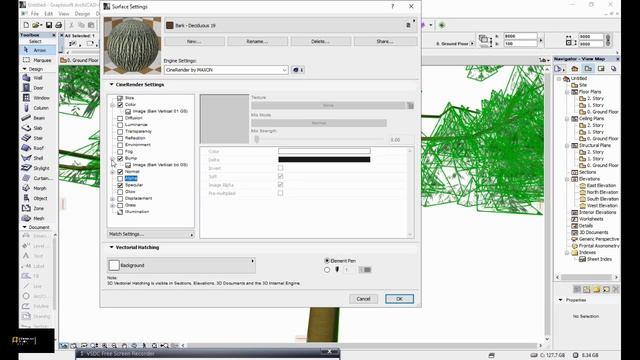The width and height of the screenshot is (640, 360).
Task: Open the File menu
Action: click(x=35, y=13)
